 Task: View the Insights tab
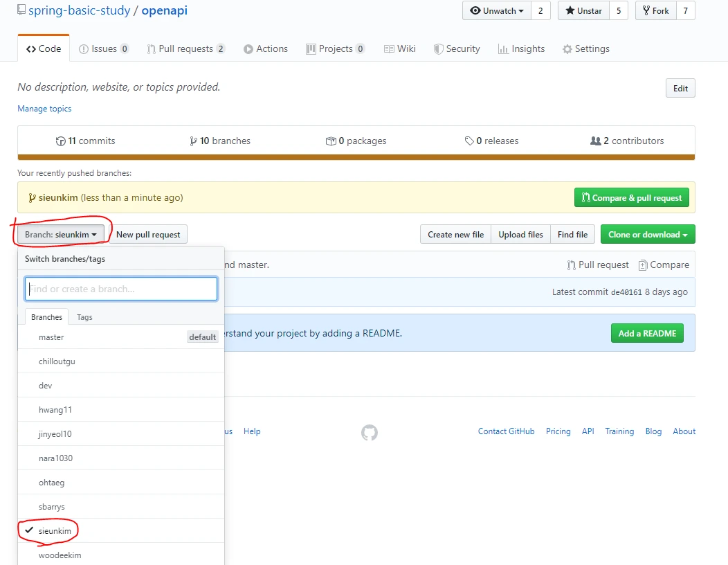[521, 48]
